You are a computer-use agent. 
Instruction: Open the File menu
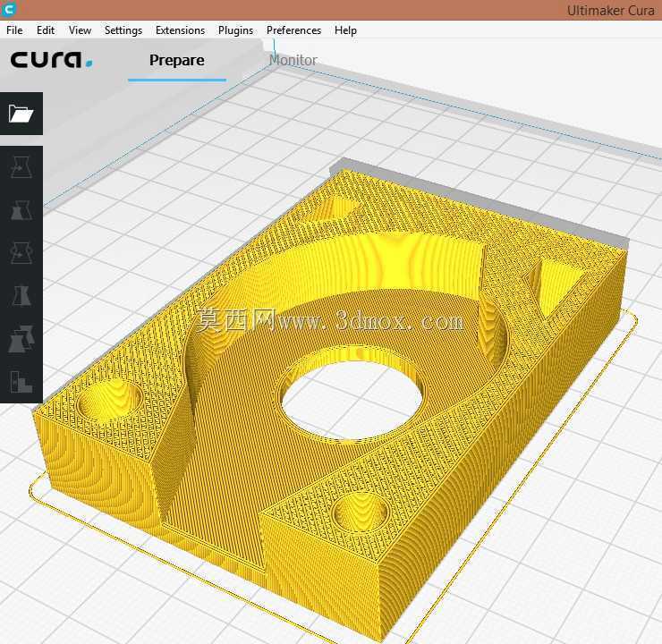pyautogui.click(x=14, y=30)
